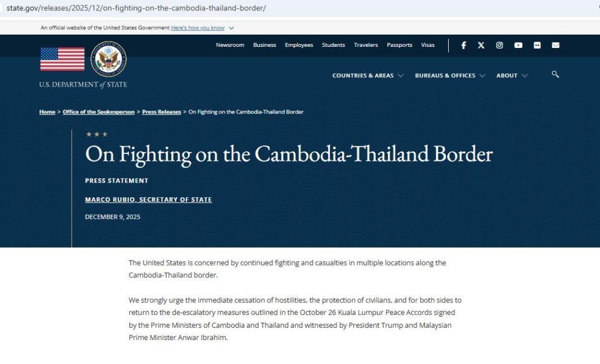The height and width of the screenshot is (364, 600).
Task: Open the Flickr social icon
Action: [x=537, y=45]
